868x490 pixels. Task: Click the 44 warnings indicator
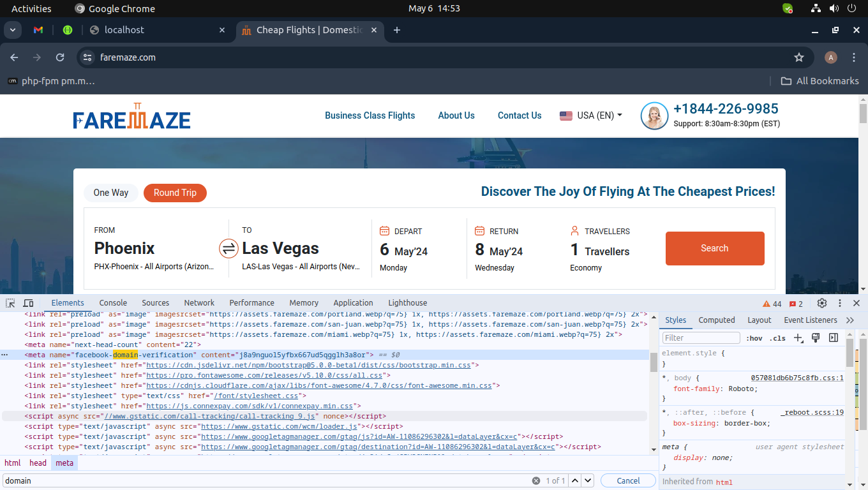click(x=772, y=304)
